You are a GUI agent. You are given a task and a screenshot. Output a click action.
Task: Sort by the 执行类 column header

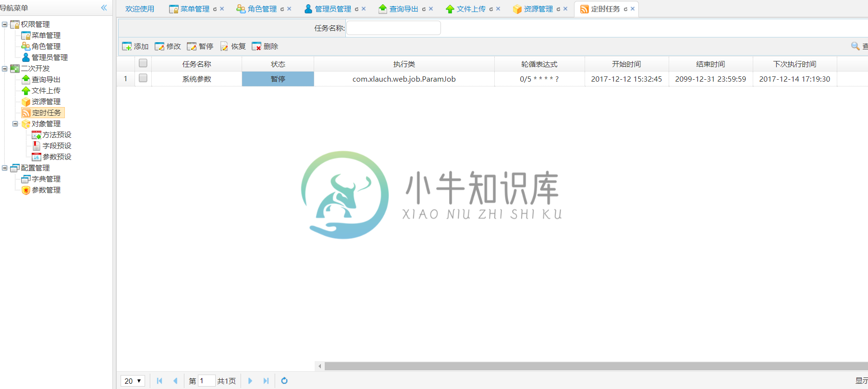point(404,64)
